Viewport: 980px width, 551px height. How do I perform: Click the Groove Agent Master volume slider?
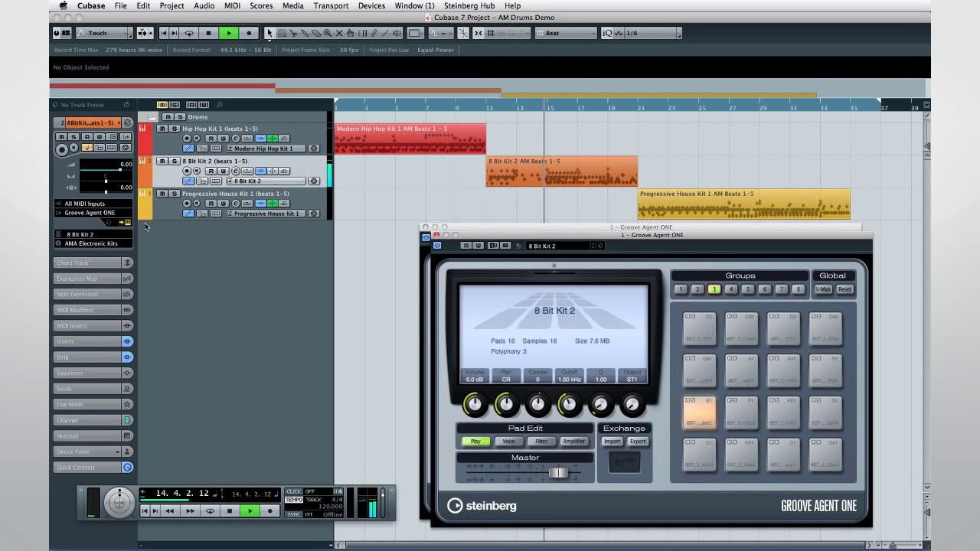click(x=558, y=473)
